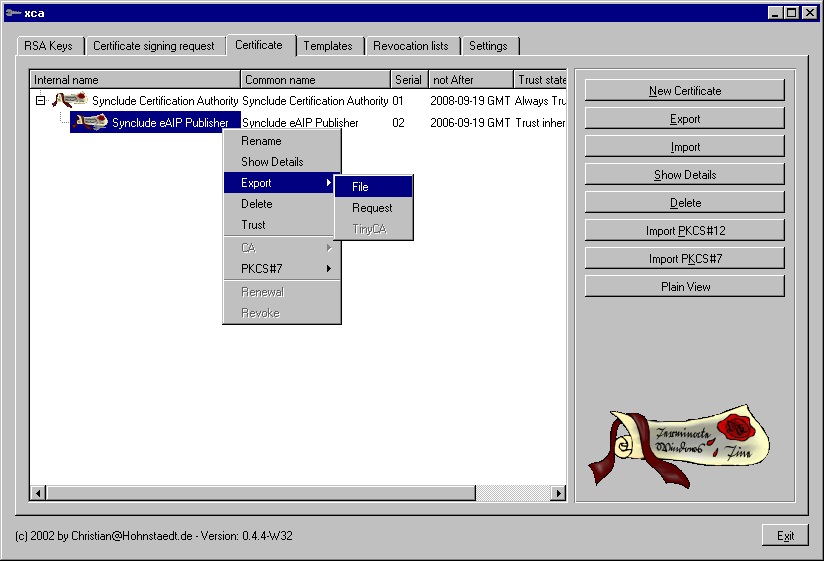Switch to the RSA Keys tab
824x561 pixels.
pyautogui.click(x=48, y=46)
